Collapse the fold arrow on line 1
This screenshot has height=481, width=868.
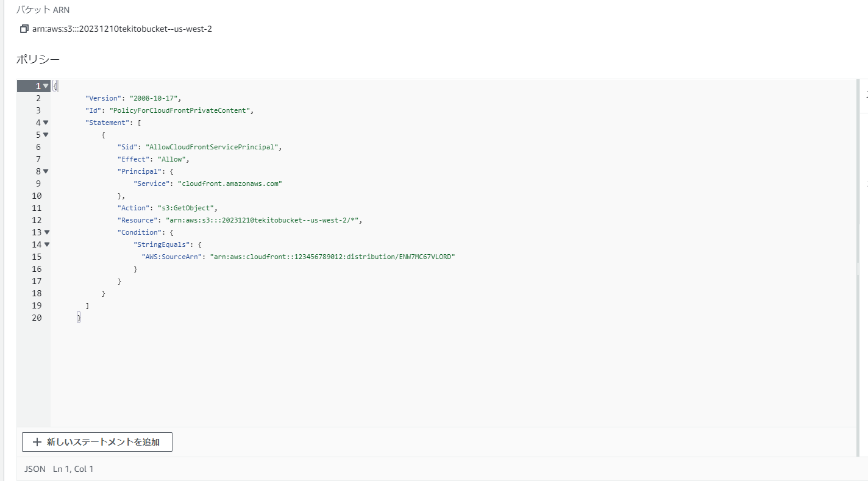[x=46, y=86]
